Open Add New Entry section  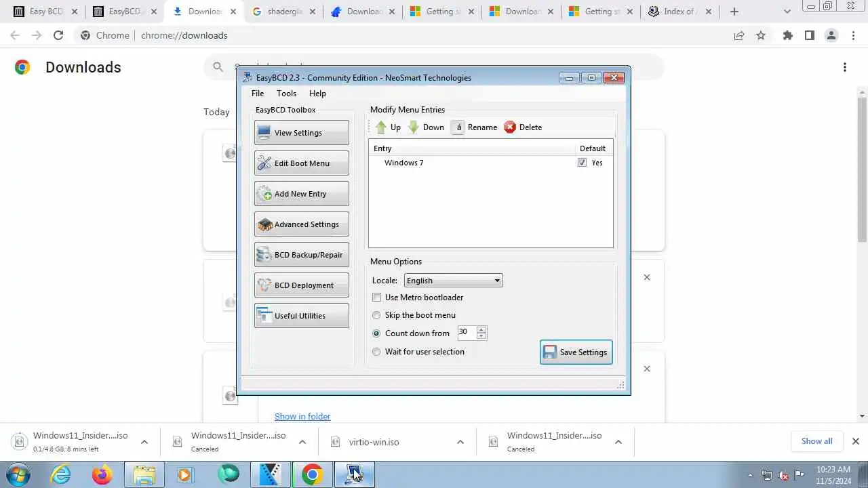coord(302,194)
